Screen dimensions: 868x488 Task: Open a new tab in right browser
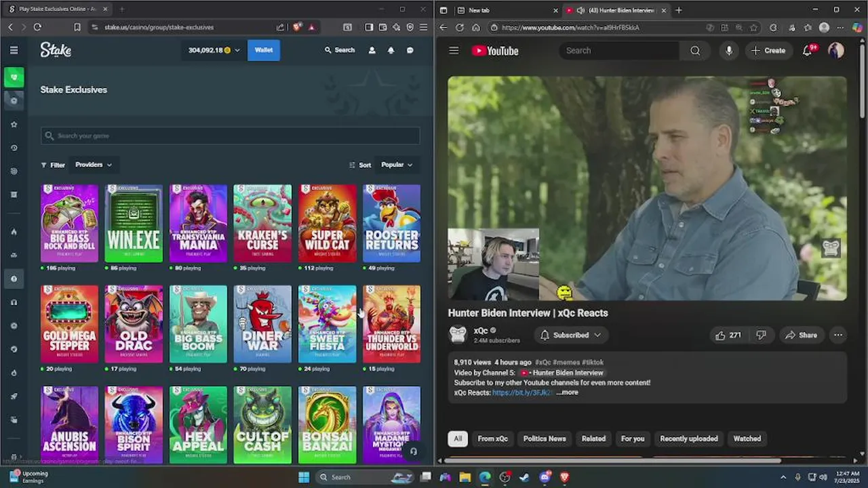point(678,10)
